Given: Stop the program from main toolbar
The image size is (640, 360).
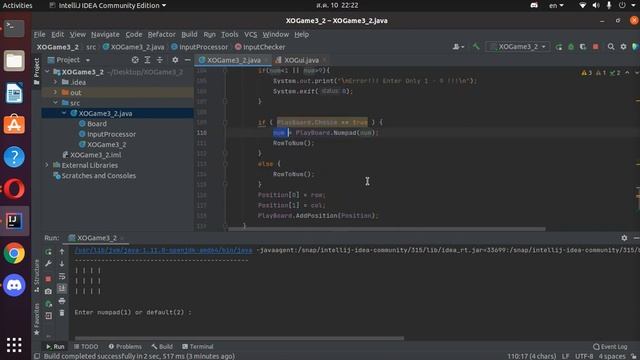Looking at the screenshot, I should click(x=596, y=47).
